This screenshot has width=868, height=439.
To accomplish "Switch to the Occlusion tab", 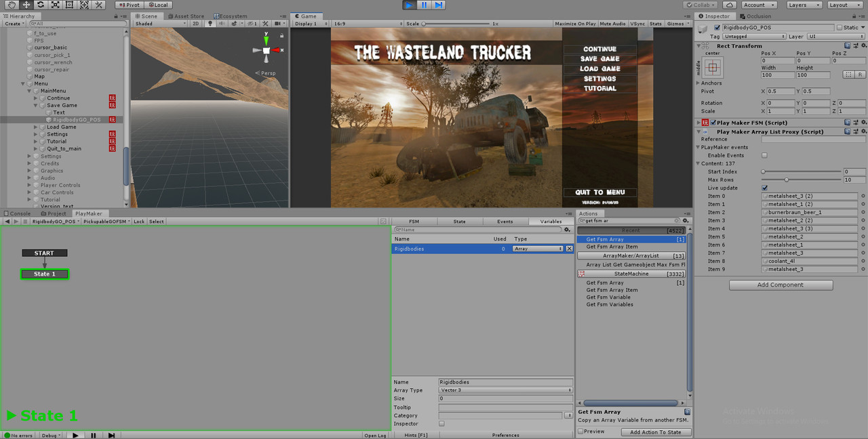I will click(x=755, y=16).
